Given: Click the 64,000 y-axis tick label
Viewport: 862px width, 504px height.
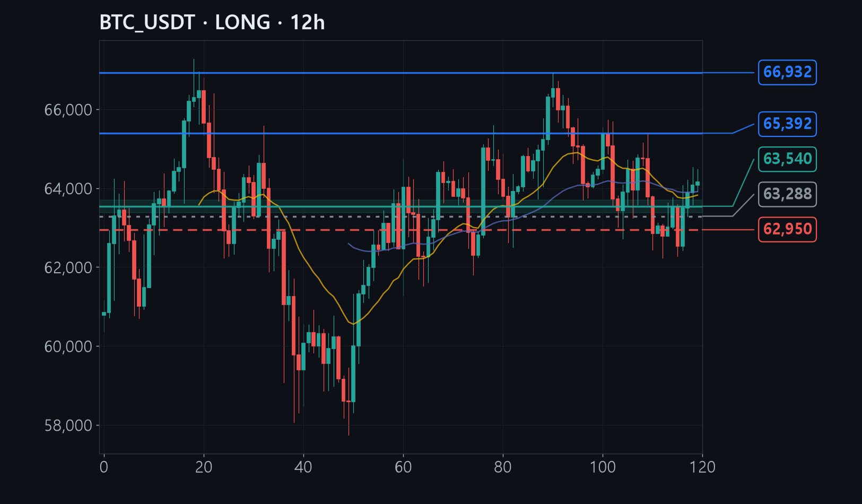Looking at the screenshot, I should pos(68,189).
